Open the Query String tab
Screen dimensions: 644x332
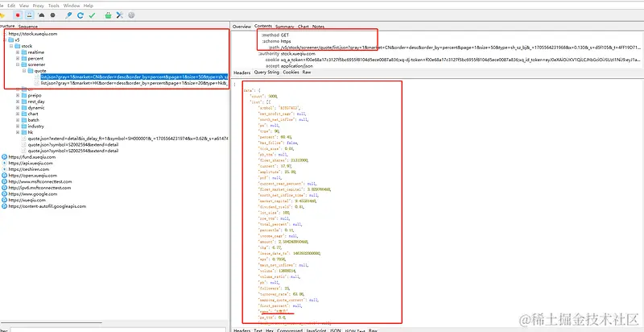coord(266,73)
